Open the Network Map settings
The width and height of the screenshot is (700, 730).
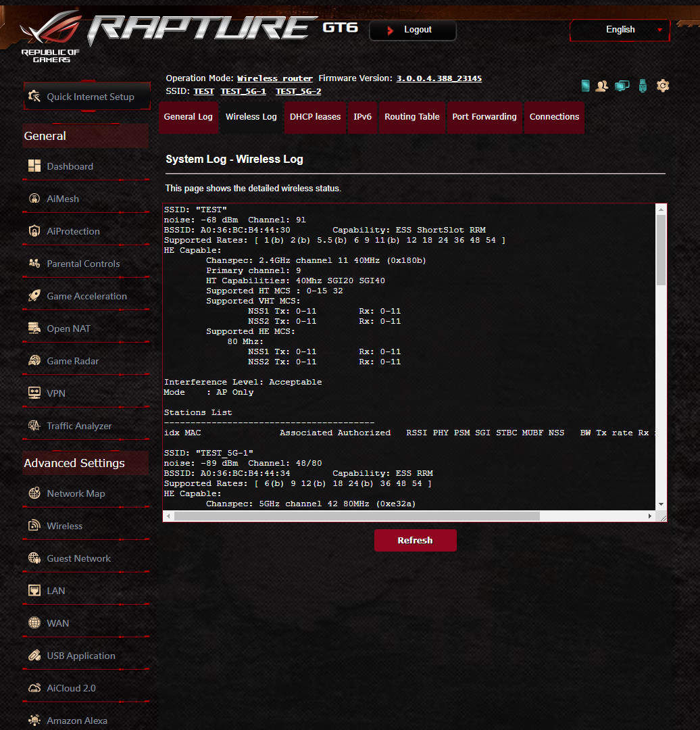point(76,493)
